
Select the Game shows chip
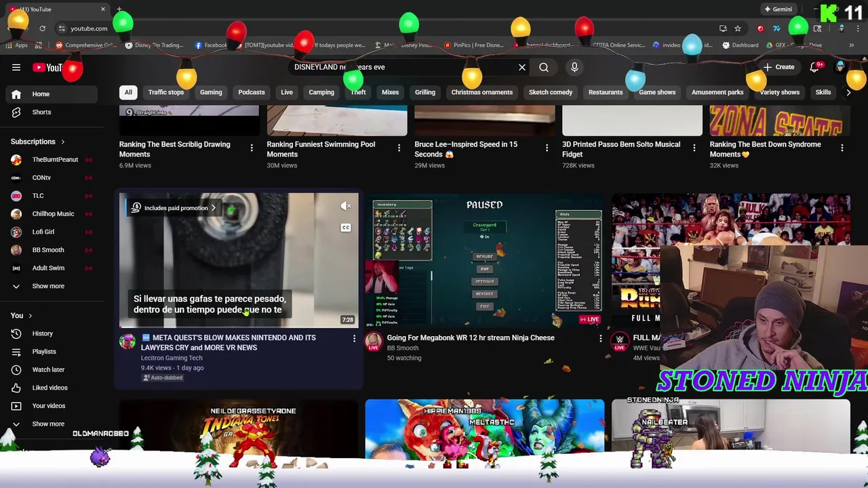(x=657, y=92)
